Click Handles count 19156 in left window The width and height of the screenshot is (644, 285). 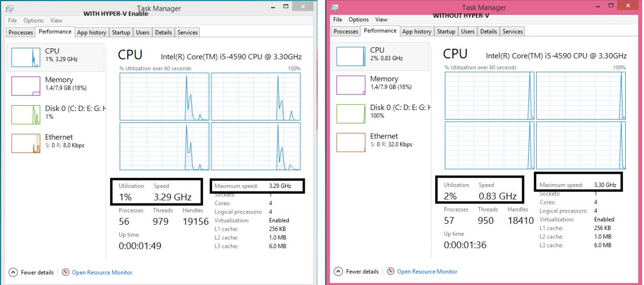(195, 222)
